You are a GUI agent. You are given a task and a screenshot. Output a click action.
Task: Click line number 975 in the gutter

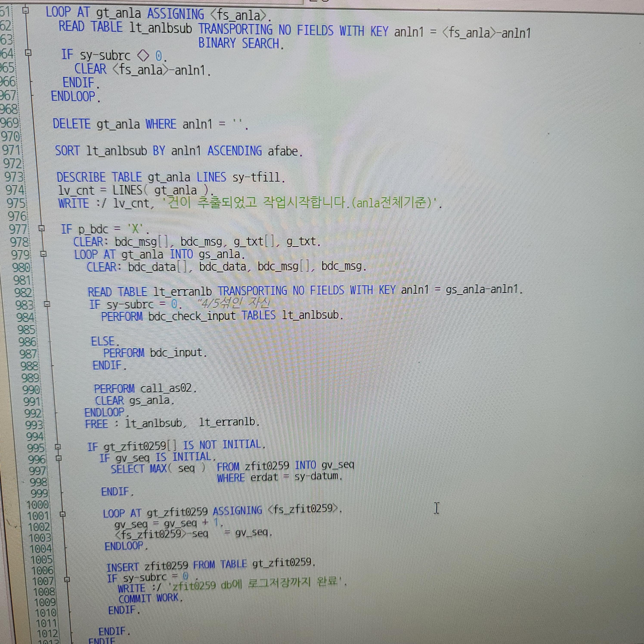[16, 203]
